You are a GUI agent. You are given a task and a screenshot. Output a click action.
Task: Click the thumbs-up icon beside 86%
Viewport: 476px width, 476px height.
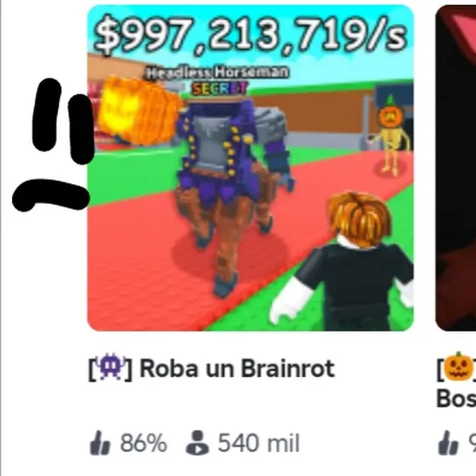(100, 443)
